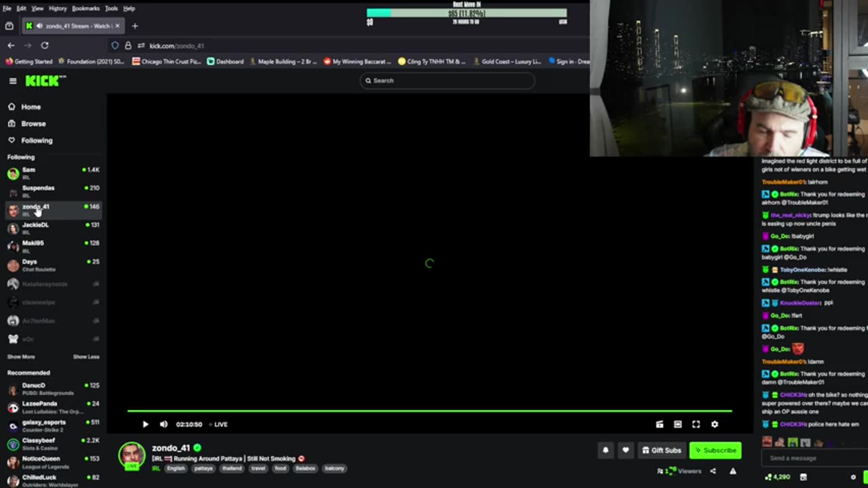Open a new browser tab with plus
The image size is (868, 488).
tap(135, 26)
